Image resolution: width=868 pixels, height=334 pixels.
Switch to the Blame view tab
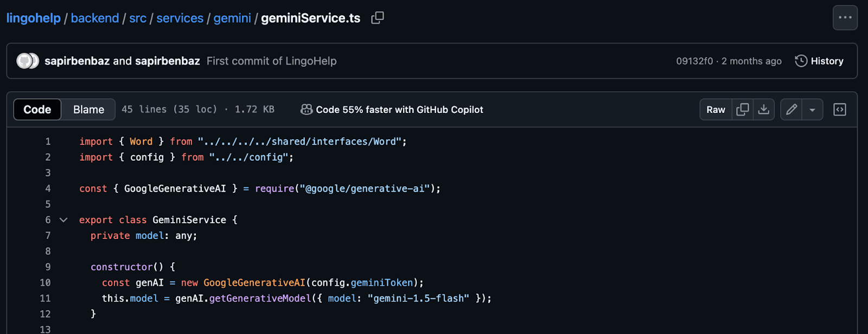tap(88, 110)
